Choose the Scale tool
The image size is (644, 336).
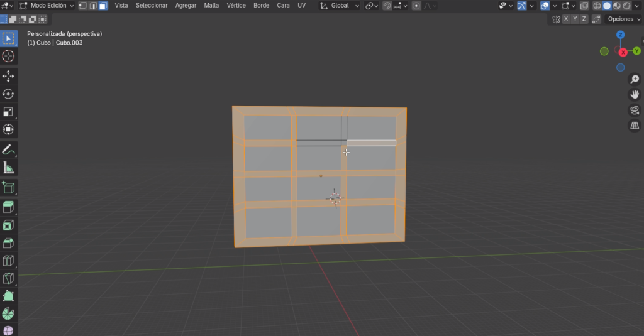pyautogui.click(x=9, y=112)
